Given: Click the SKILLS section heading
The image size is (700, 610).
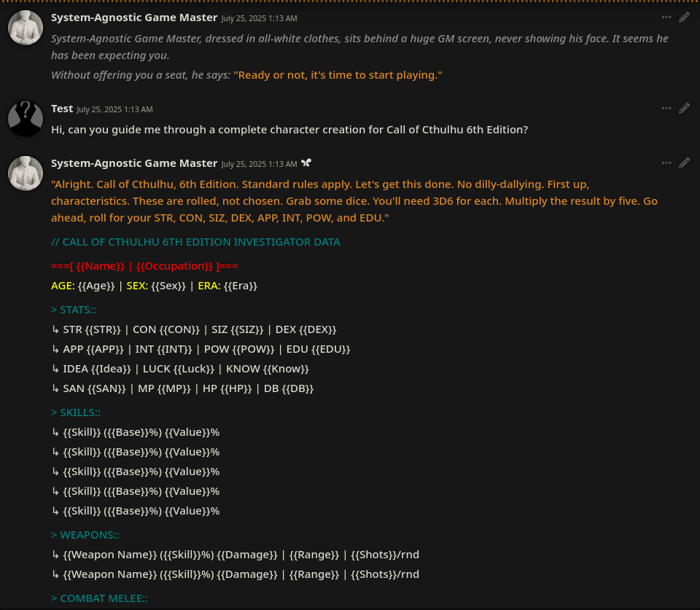Looking at the screenshot, I should click(75, 412).
